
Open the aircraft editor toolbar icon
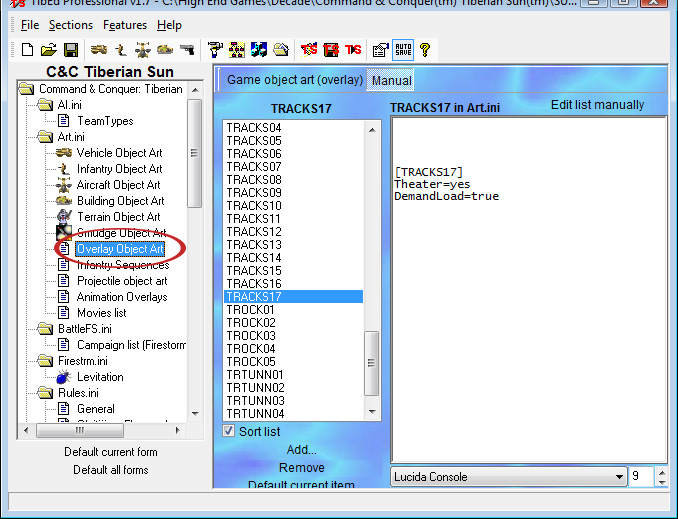pos(143,50)
